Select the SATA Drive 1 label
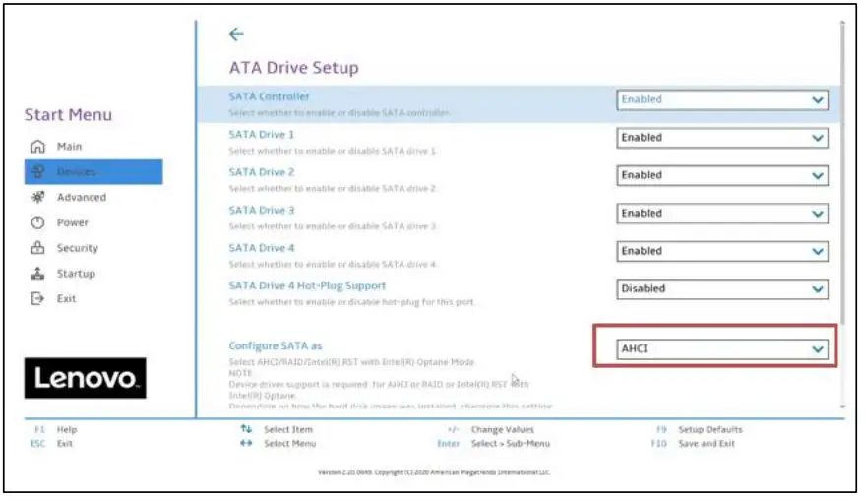The image size is (868, 501). (x=262, y=135)
